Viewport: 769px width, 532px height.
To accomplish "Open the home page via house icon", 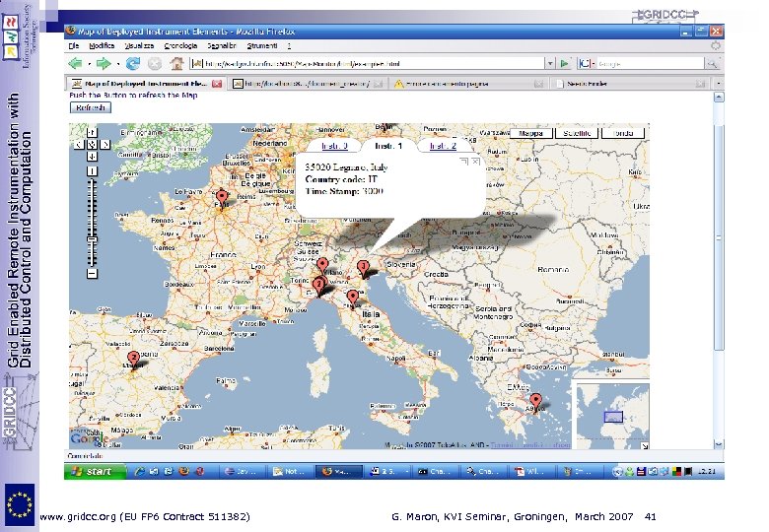I will [176, 63].
